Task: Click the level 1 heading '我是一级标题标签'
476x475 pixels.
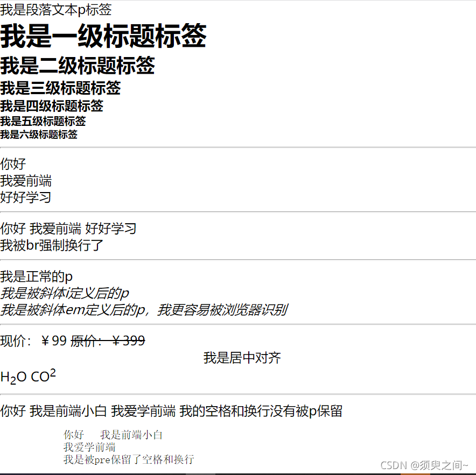Action: 102,38
